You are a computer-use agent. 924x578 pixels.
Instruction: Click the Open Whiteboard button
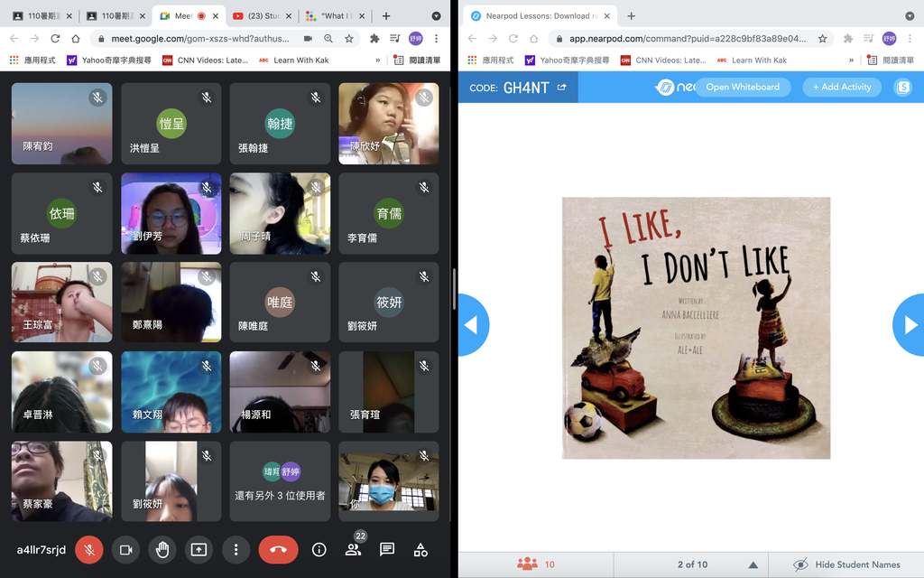point(743,88)
